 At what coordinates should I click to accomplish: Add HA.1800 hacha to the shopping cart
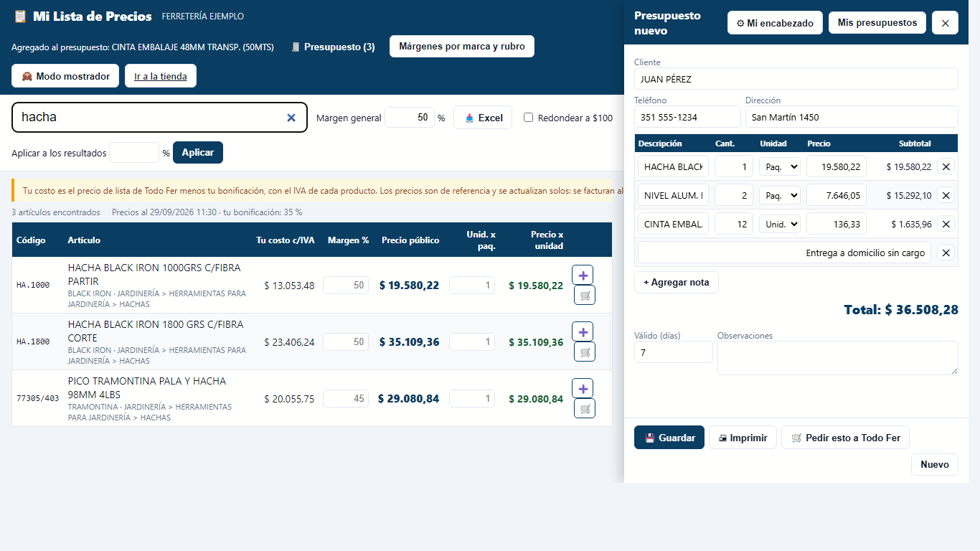tap(585, 352)
